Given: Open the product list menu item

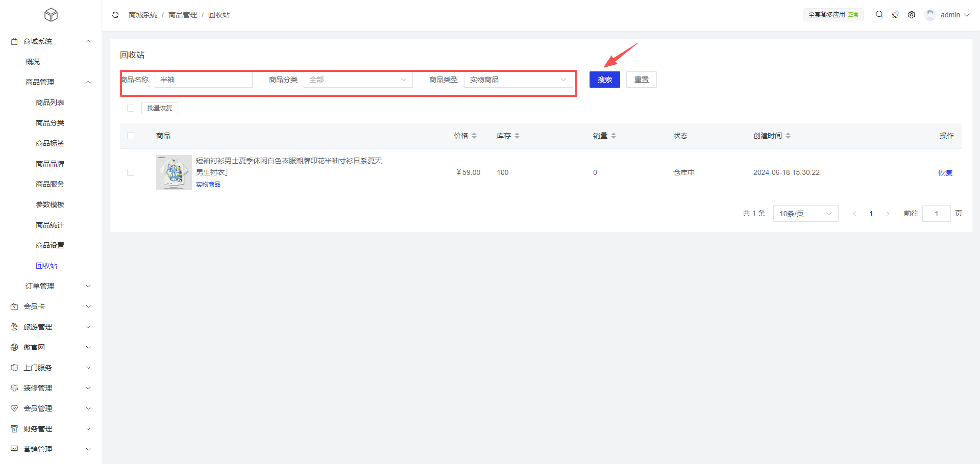Looking at the screenshot, I should tap(50, 102).
